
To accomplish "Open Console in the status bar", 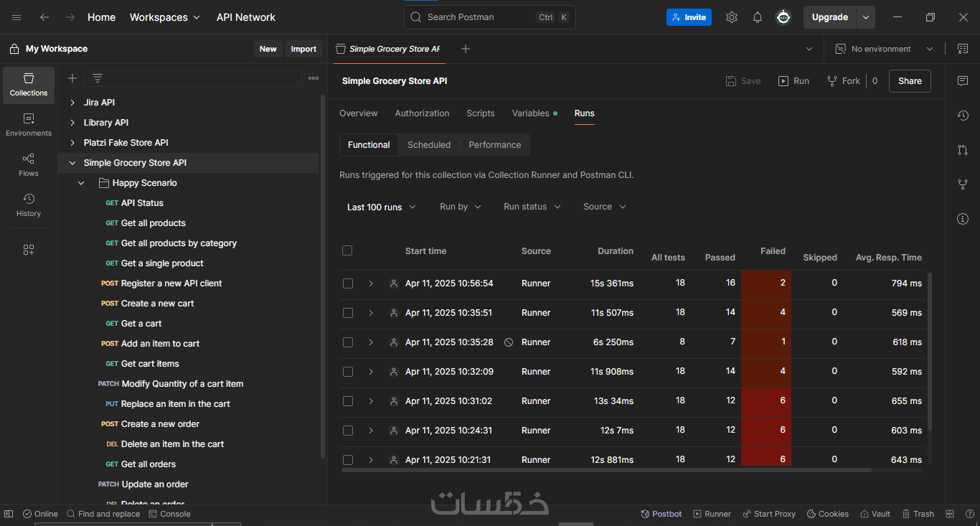I will click(169, 514).
